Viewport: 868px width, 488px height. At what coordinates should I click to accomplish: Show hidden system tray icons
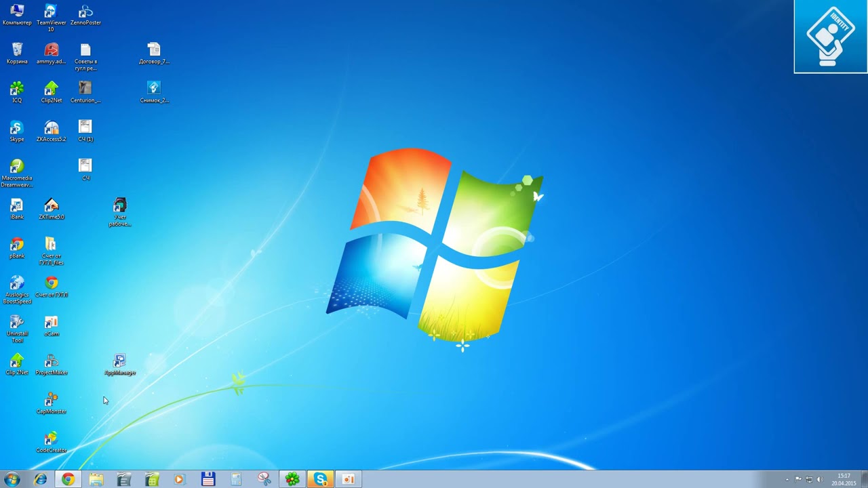(787, 480)
